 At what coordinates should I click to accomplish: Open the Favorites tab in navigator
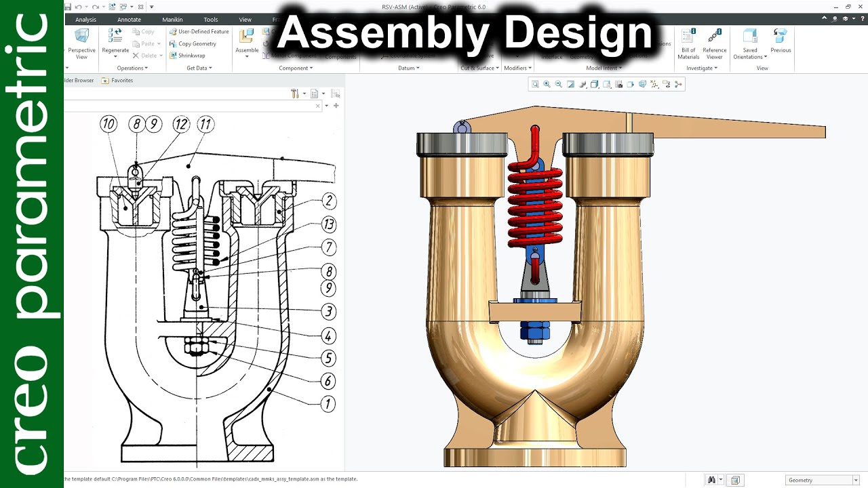click(117, 81)
